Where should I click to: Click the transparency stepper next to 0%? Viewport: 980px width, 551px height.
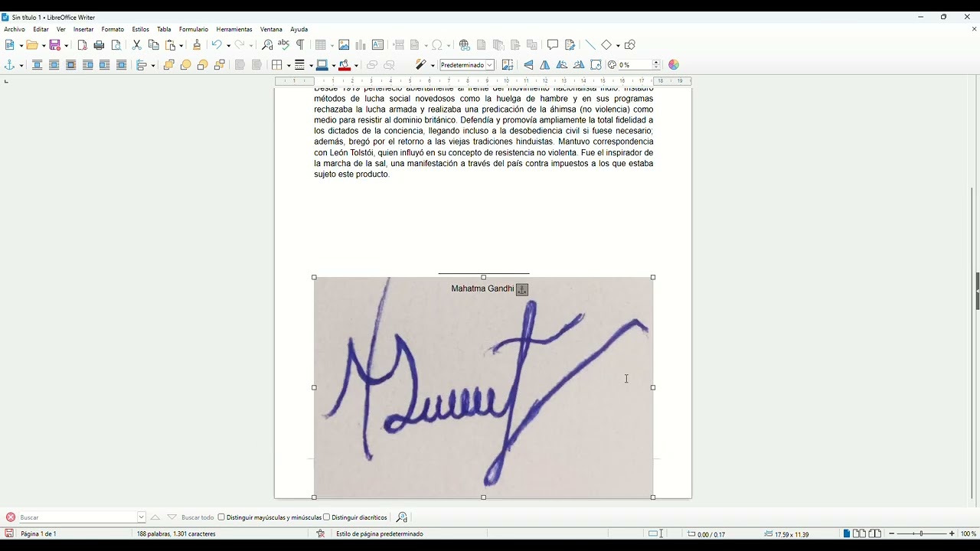pyautogui.click(x=657, y=65)
